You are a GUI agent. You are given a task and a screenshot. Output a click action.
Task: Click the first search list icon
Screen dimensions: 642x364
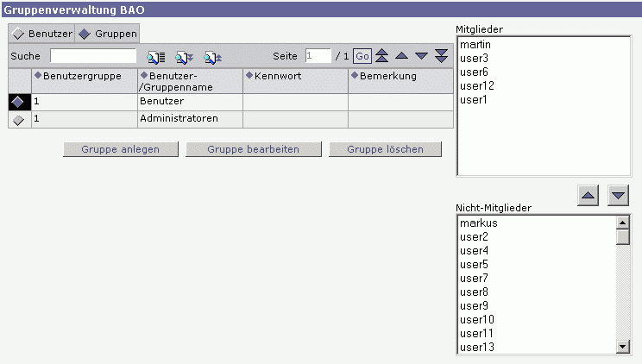(x=155, y=57)
